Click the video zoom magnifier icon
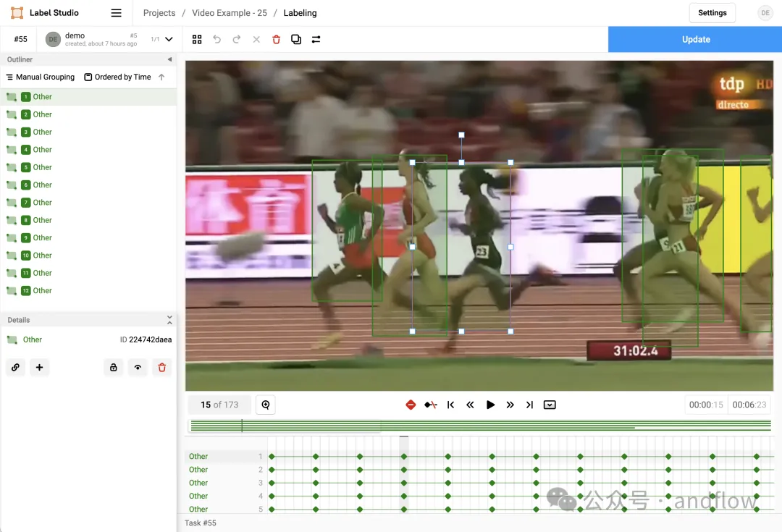 tap(266, 405)
